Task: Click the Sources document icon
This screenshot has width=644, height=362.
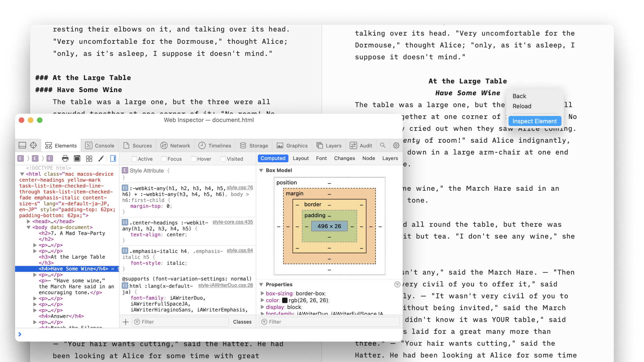Action: point(126,145)
